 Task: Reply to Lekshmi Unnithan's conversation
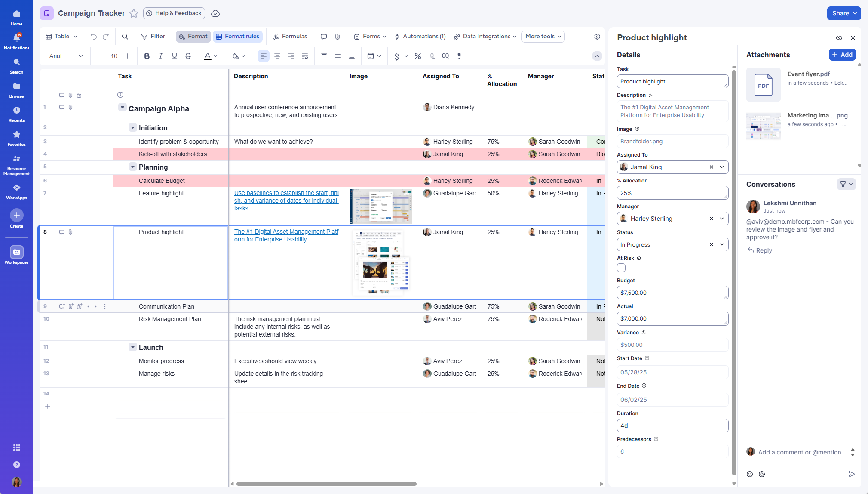[x=759, y=250]
